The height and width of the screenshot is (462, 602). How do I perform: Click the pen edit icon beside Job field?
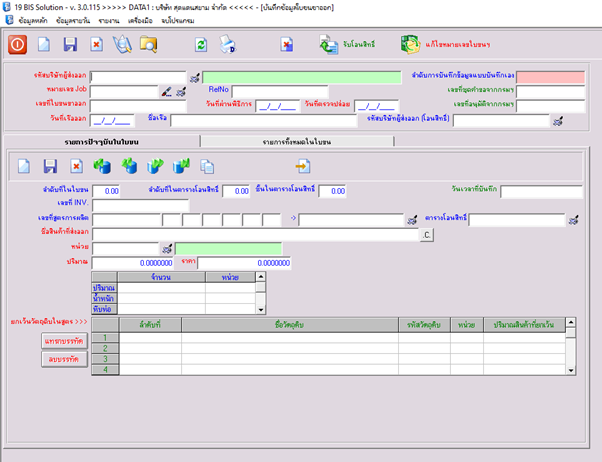tap(166, 92)
